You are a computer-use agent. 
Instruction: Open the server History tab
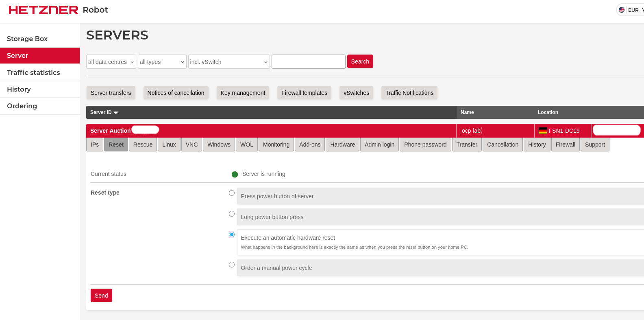click(537, 145)
